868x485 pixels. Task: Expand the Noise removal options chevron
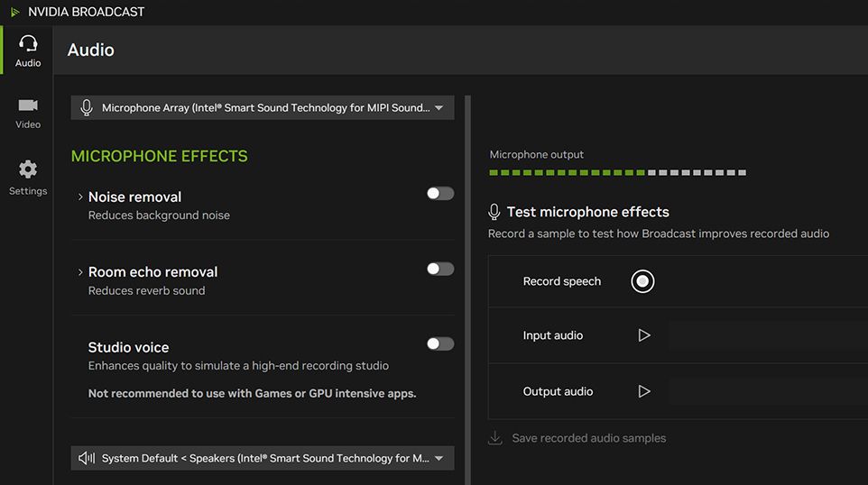[80, 197]
